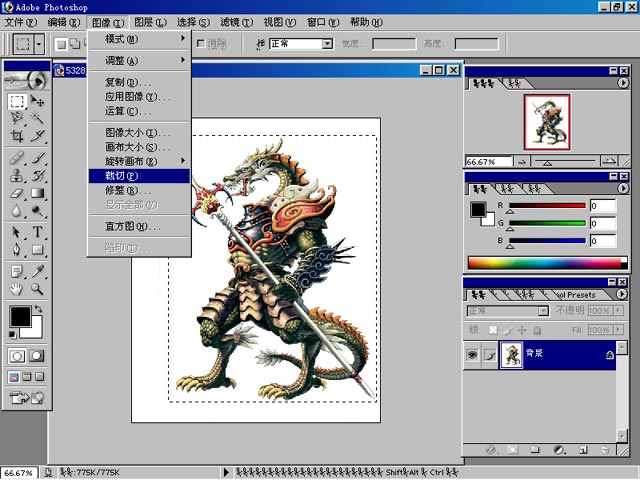Create a new layer icon
640x480 pixels.
pos(583,450)
